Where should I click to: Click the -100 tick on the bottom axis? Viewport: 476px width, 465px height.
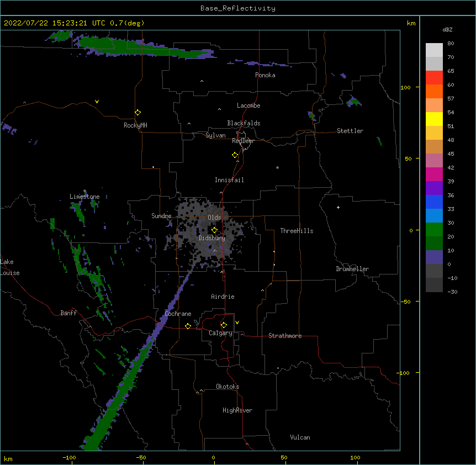(69, 457)
